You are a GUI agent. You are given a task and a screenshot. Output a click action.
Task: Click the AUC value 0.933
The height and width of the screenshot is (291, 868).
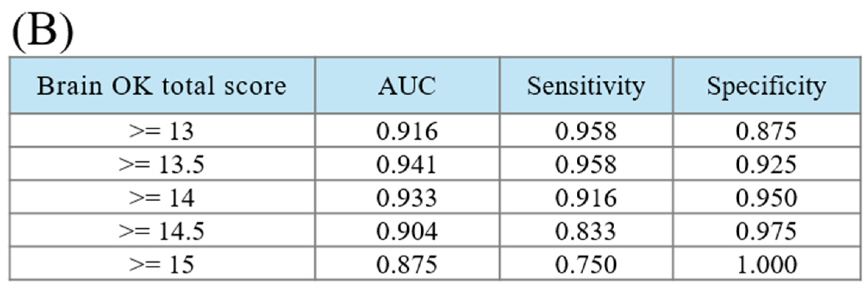point(407,198)
